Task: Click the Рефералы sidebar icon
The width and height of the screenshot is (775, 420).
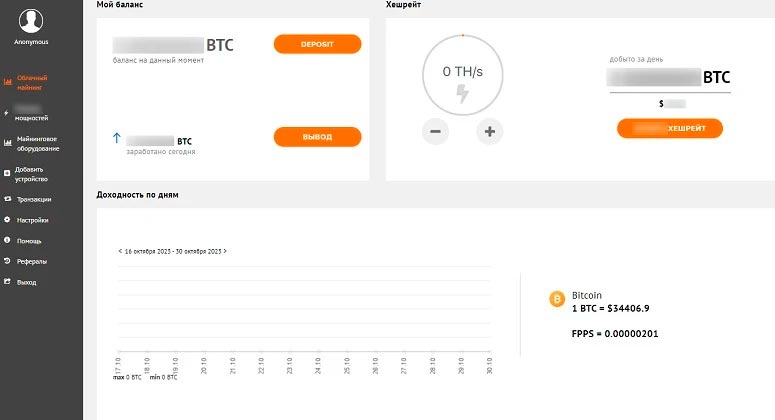Action: (x=7, y=261)
